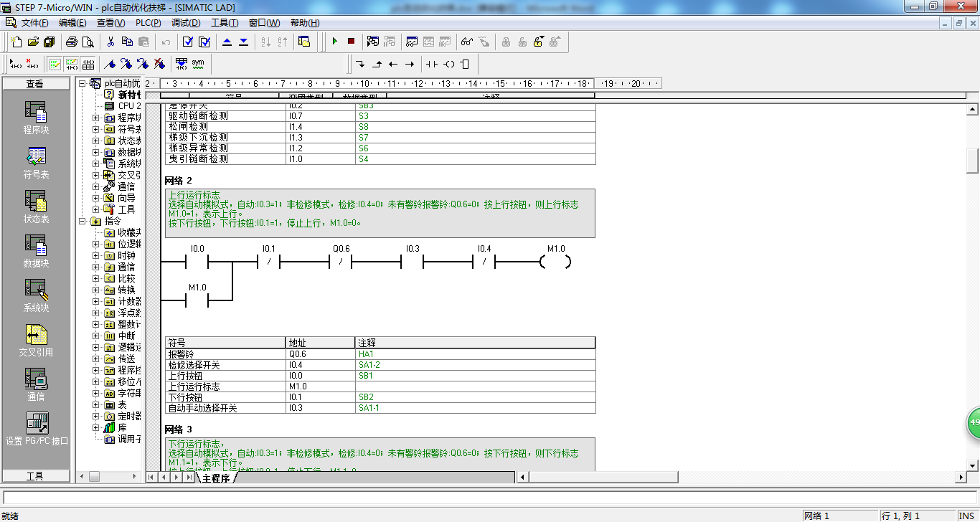Insert a normally open contact
Screen dimensions: 980x522
coord(431,64)
